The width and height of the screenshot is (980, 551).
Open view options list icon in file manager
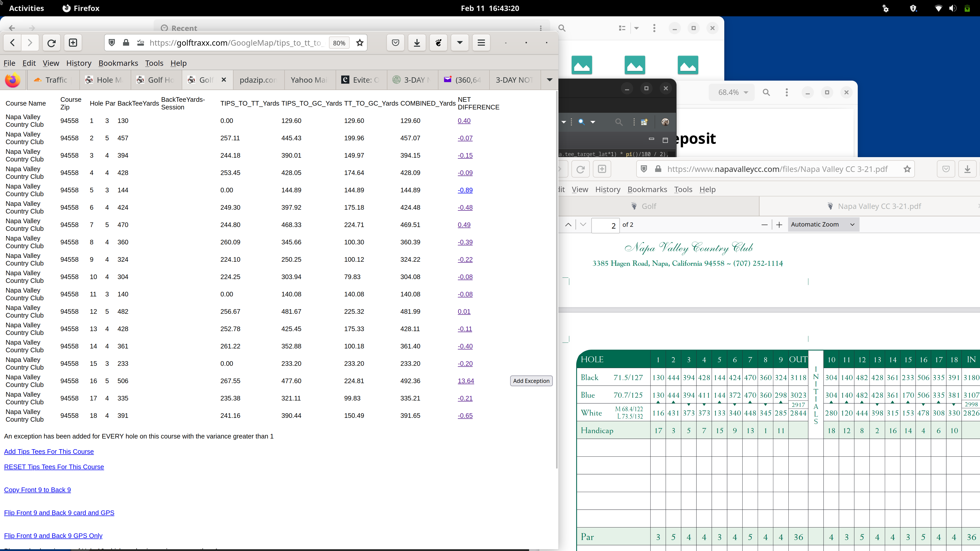click(622, 28)
